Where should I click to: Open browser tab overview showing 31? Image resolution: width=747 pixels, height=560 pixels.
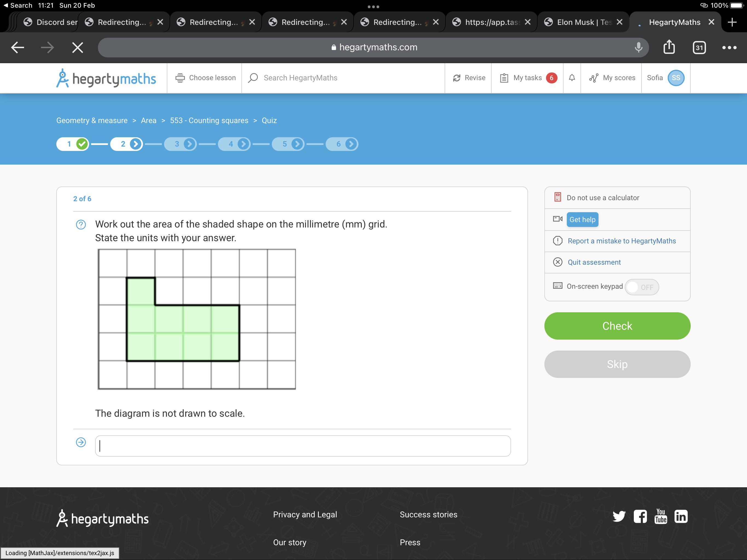(x=699, y=47)
